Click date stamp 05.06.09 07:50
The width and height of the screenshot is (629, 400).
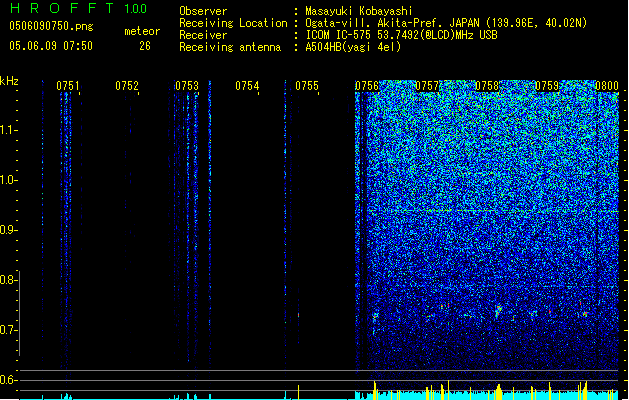point(51,46)
